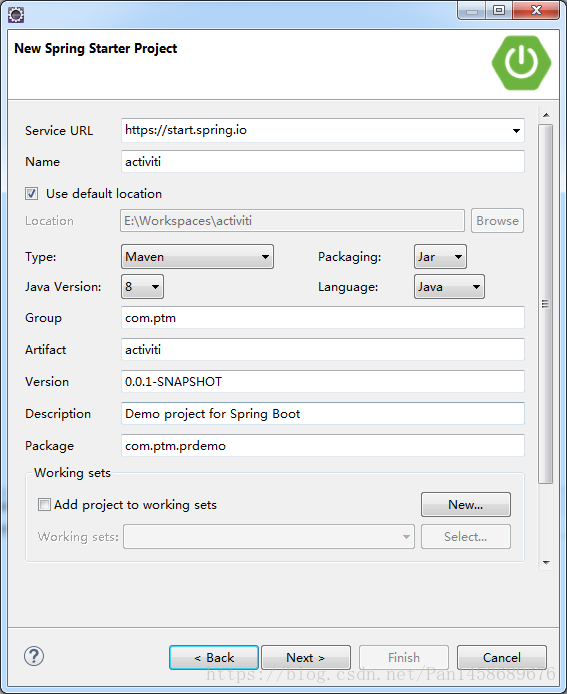Click the New... working set button
Screen dimensions: 567x694
tap(466, 505)
